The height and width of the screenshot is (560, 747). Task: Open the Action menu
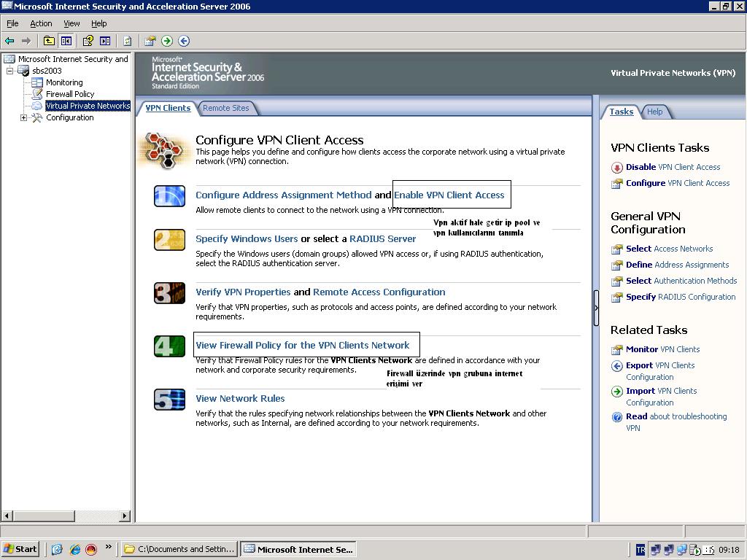(41, 23)
